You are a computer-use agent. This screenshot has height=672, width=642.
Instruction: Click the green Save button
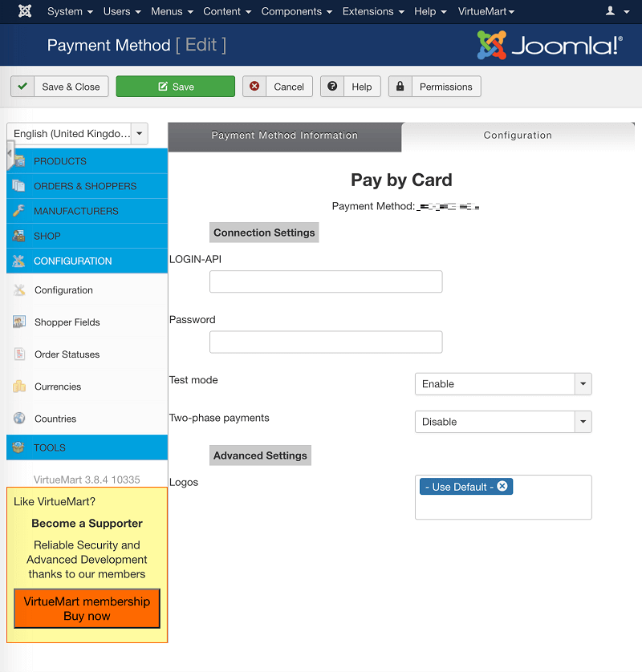coord(175,86)
